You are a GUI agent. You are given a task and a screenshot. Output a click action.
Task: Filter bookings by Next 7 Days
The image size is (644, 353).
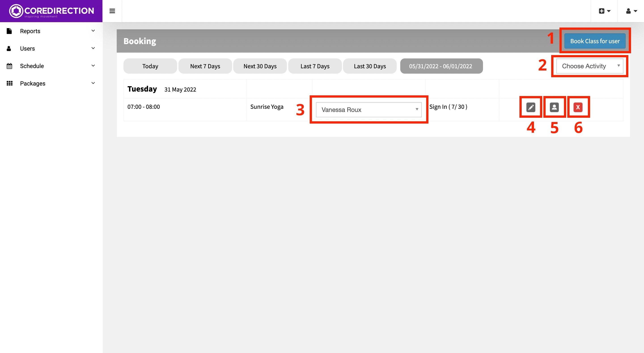205,66
